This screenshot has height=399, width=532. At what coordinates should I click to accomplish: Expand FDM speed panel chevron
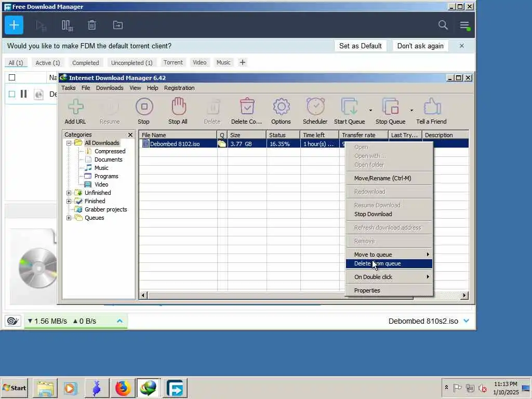click(x=120, y=321)
